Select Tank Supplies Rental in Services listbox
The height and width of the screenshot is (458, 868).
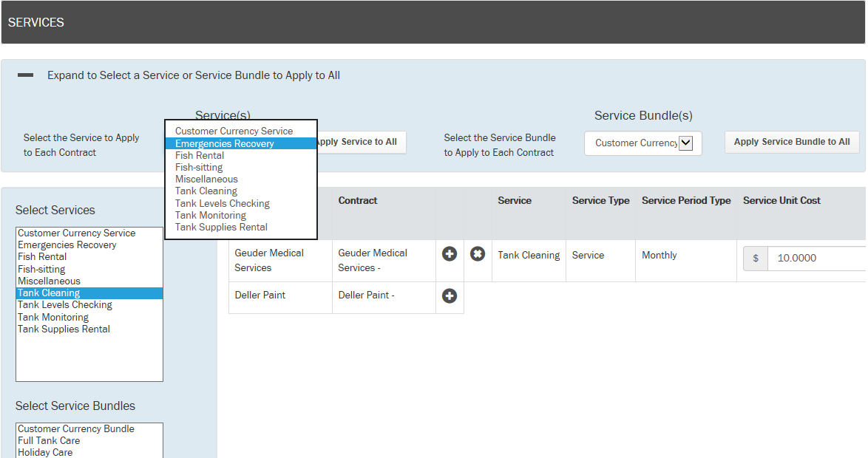pyautogui.click(x=64, y=329)
